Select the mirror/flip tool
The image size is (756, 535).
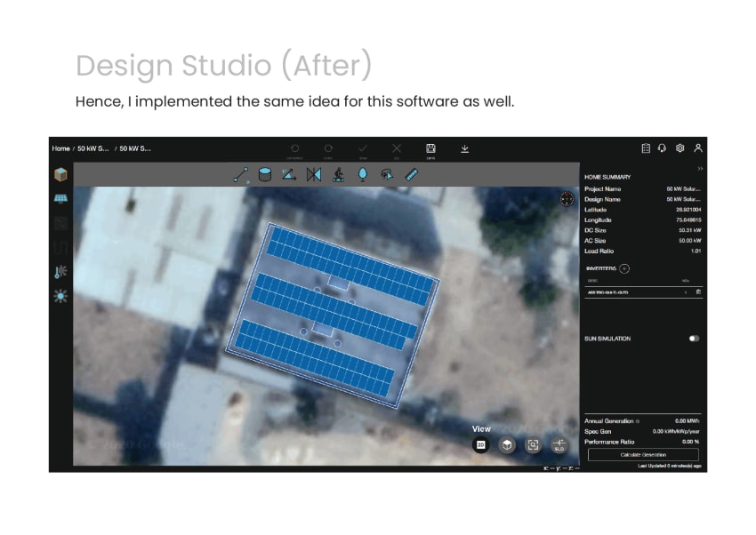point(313,174)
